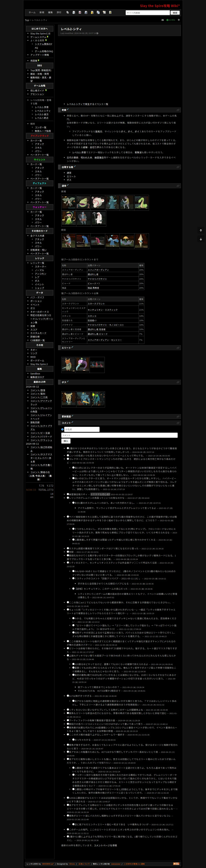Screen dimensions: 206x868
Task: Open the Spheric Guardian white orb thumbnail
Action: point(98,202)
